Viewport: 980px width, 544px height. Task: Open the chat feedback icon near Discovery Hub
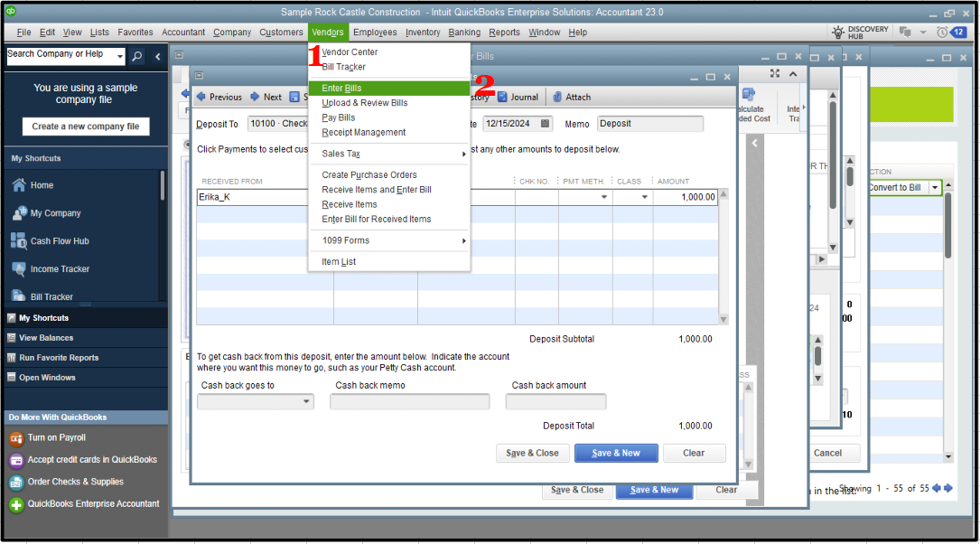point(904,32)
